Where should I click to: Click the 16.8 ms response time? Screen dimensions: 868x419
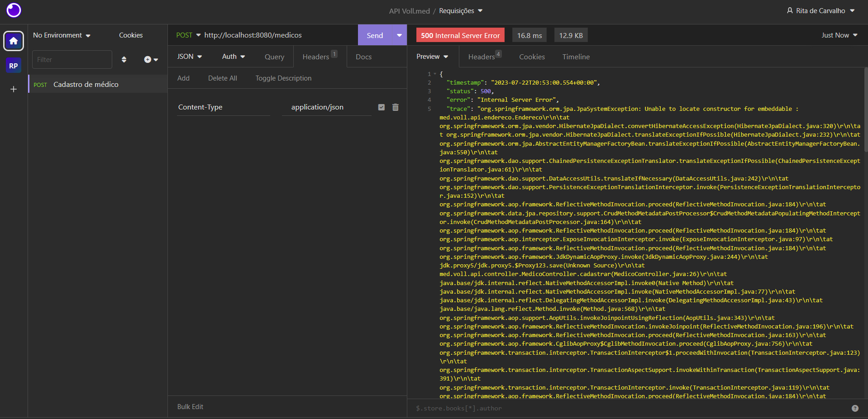point(529,35)
